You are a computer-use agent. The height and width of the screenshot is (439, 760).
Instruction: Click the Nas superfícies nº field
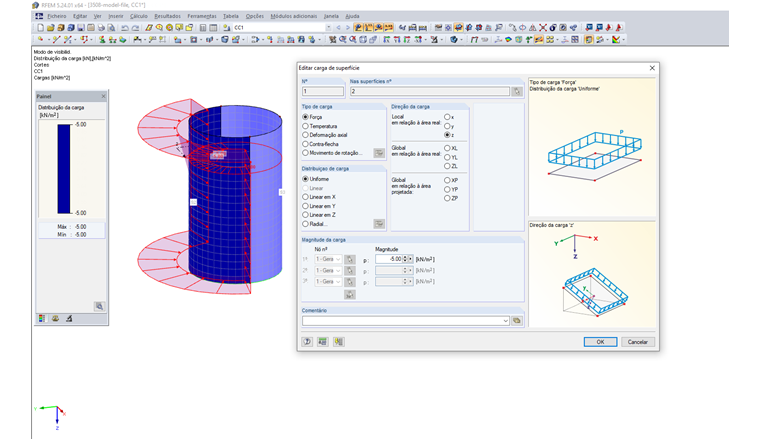click(430, 91)
